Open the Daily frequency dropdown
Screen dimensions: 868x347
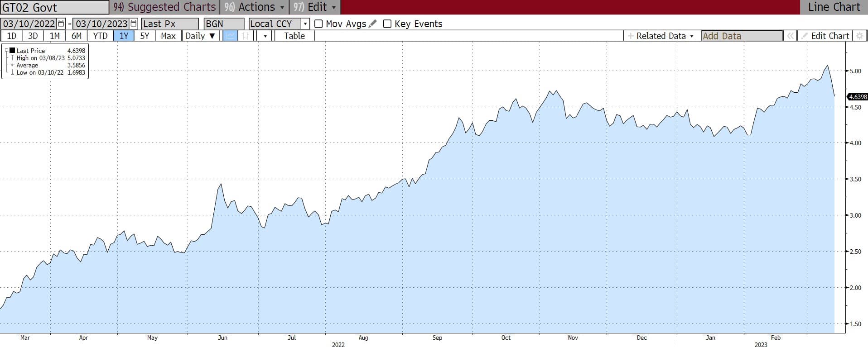[x=200, y=36]
